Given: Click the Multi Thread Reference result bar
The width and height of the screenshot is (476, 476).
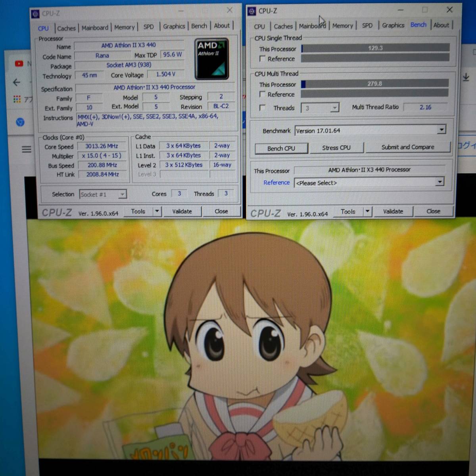Looking at the screenshot, I should point(374,94).
